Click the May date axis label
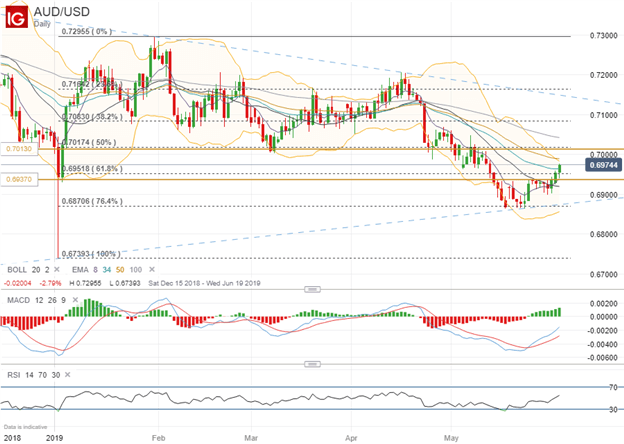 click(451, 438)
